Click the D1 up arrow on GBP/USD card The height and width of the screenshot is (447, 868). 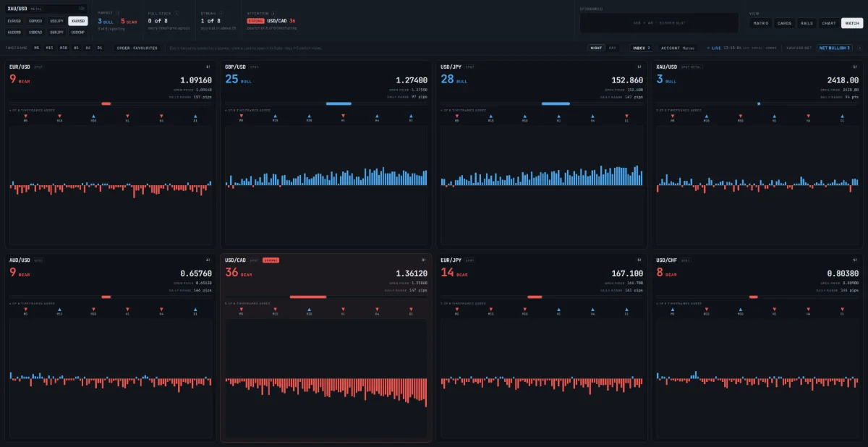411,116
